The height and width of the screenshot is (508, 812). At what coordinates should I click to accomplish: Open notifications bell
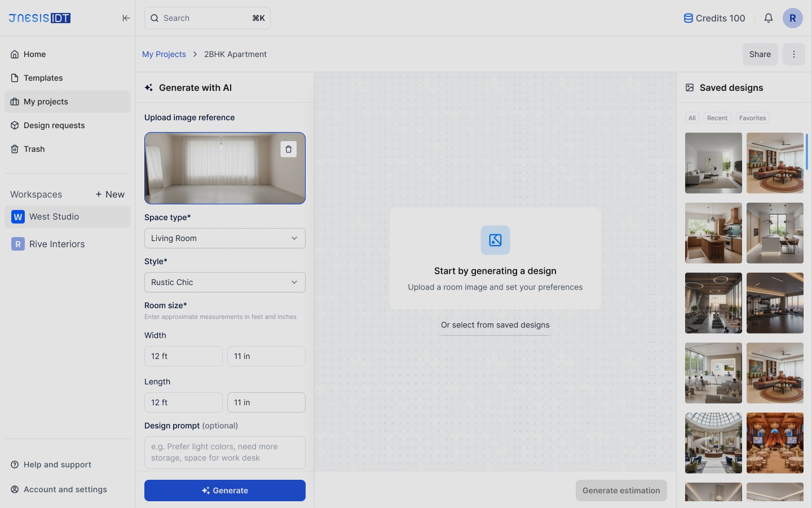point(768,18)
